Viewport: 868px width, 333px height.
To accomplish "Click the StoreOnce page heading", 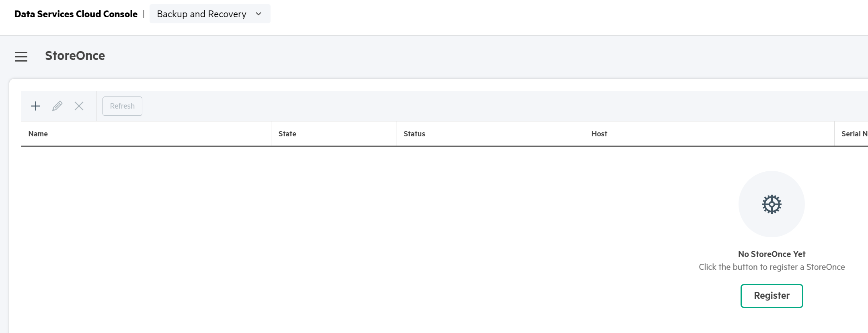I will pyautogui.click(x=75, y=56).
